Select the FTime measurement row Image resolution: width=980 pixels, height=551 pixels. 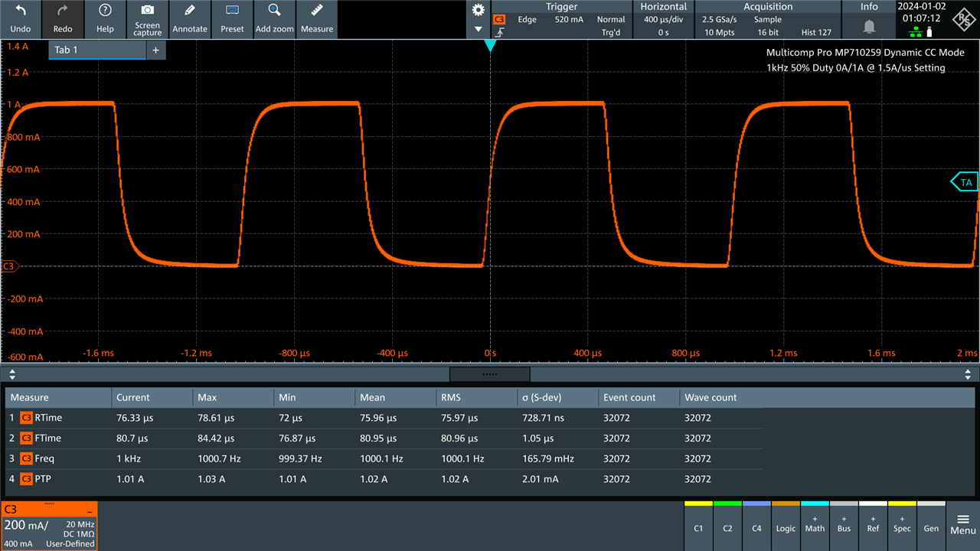pos(384,439)
